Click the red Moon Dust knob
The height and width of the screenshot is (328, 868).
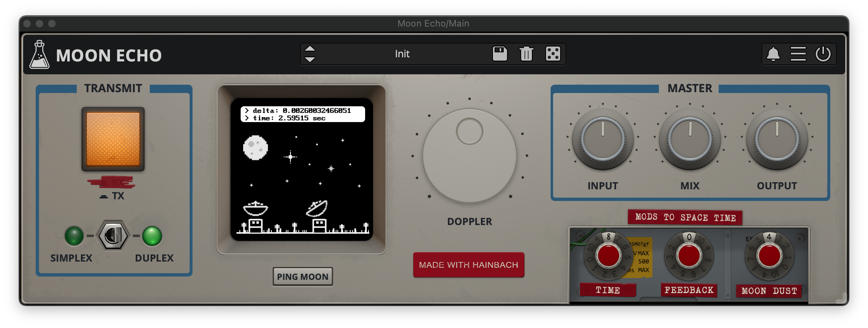769,256
